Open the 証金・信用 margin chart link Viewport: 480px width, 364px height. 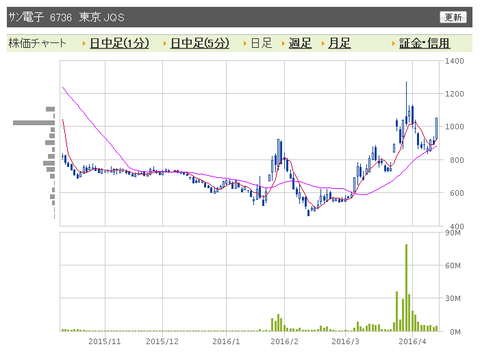tap(425, 43)
